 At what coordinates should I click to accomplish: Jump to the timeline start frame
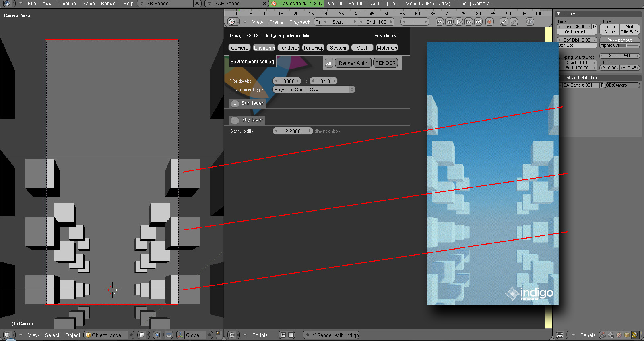(x=440, y=22)
